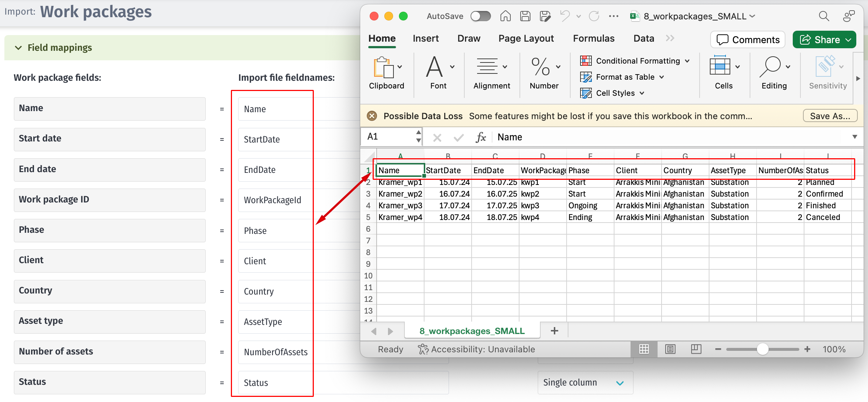Switch to the Insert ribbon tab
Image resolution: width=868 pixels, height=402 pixels.
426,39
